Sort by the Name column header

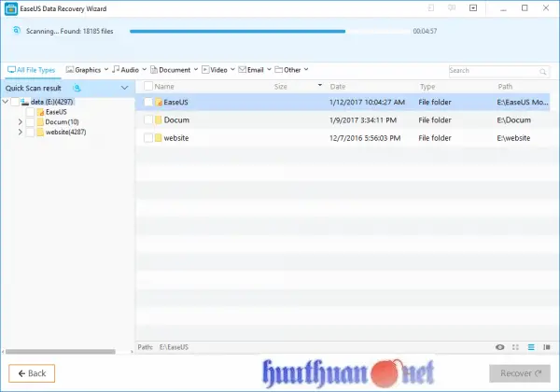164,87
